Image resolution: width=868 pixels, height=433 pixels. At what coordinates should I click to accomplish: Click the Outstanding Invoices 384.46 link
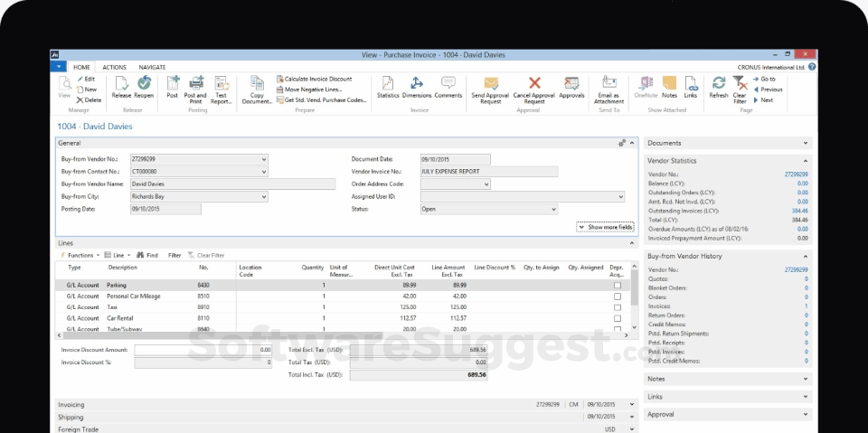(799, 211)
